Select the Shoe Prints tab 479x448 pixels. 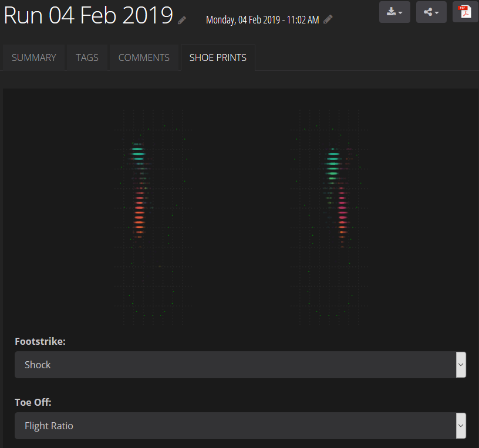(218, 57)
